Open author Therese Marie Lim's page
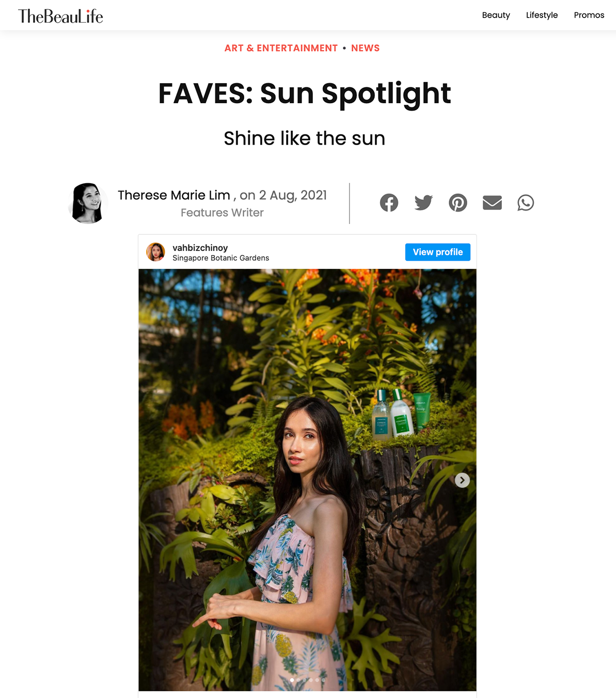 click(174, 195)
